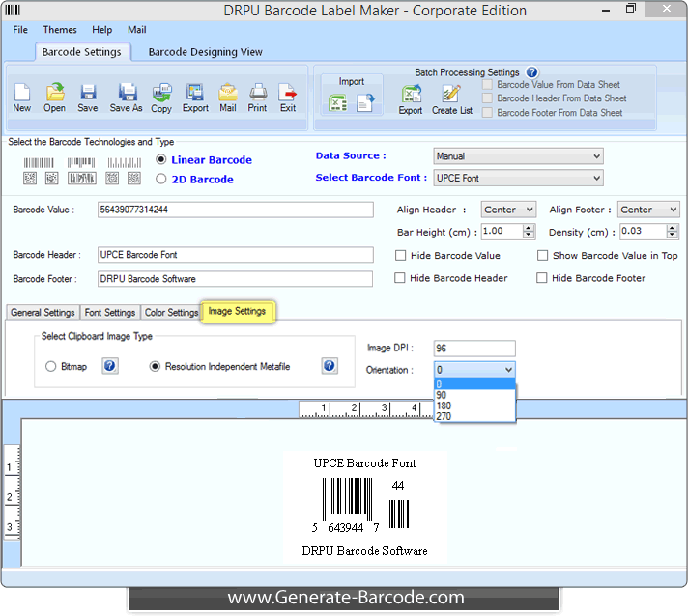Select the 2D Barcode radio button
The image size is (688, 616).
click(x=161, y=179)
